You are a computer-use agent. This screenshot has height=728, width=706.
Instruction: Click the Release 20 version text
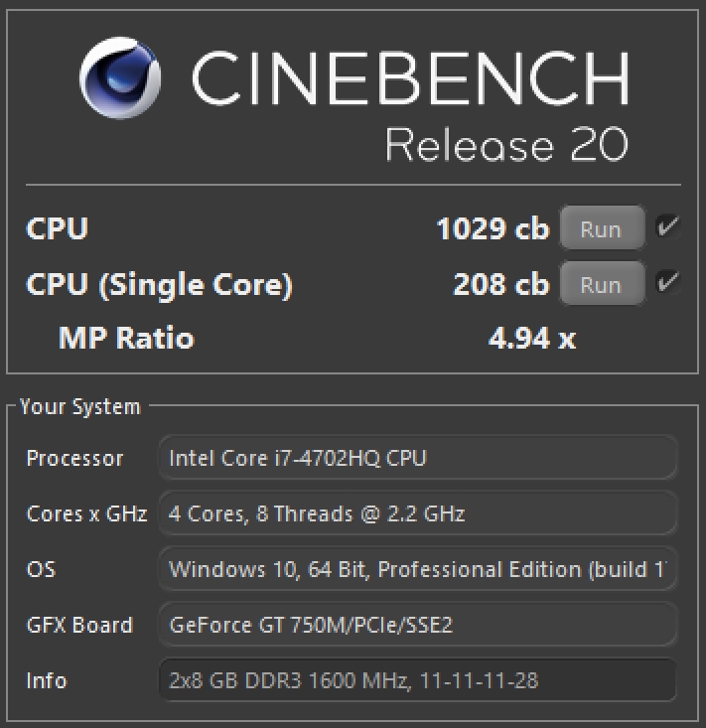click(x=506, y=145)
